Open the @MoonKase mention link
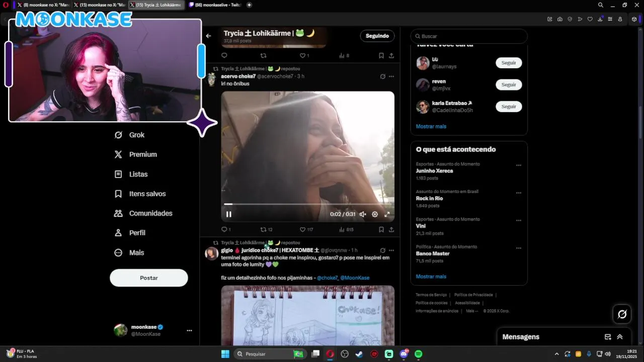 (x=355, y=278)
